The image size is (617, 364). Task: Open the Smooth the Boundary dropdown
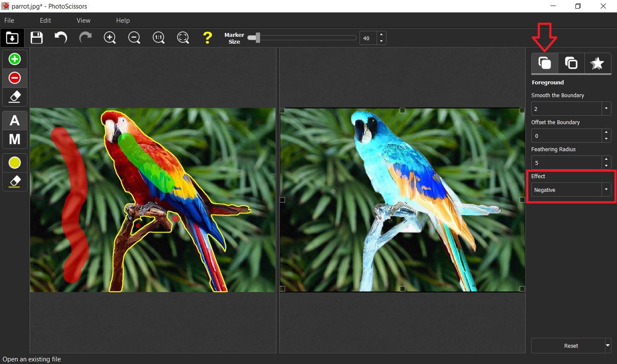[x=606, y=108]
